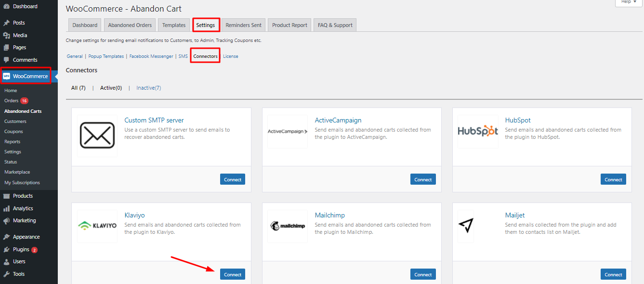Filter connectors by All (7)
644x284 pixels.
pos(79,88)
